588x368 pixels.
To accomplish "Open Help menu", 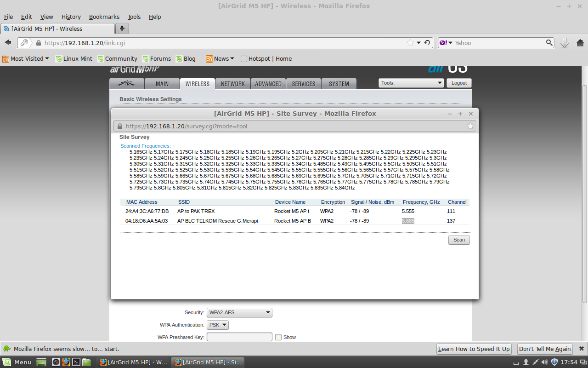I will [155, 17].
